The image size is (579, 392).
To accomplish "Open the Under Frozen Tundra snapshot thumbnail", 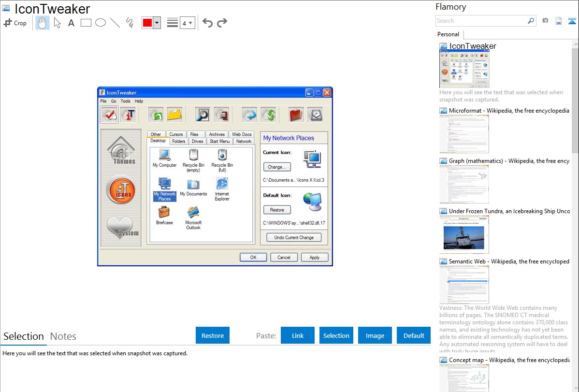I will [x=464, y=234].
